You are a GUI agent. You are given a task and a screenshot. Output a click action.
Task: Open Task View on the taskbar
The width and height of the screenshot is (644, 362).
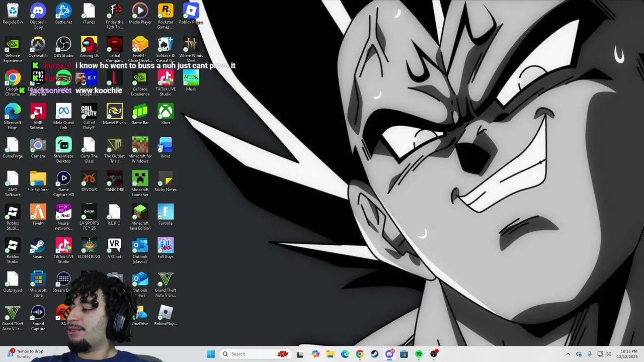[x=300, y=354]
